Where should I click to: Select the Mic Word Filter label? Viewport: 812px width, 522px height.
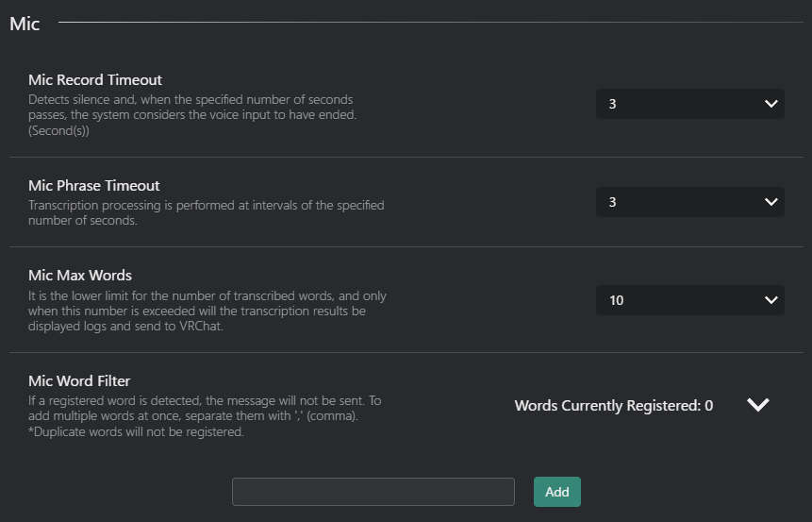[79, 380]
